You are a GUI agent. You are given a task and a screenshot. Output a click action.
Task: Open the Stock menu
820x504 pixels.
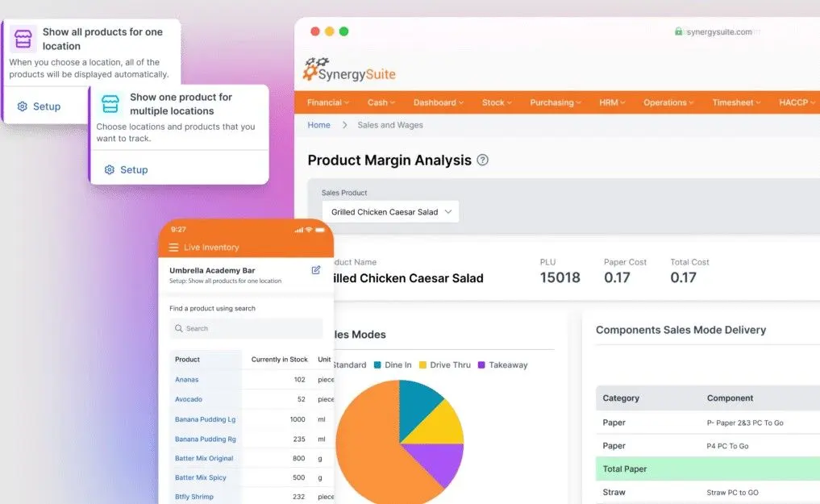pos(497,102)
